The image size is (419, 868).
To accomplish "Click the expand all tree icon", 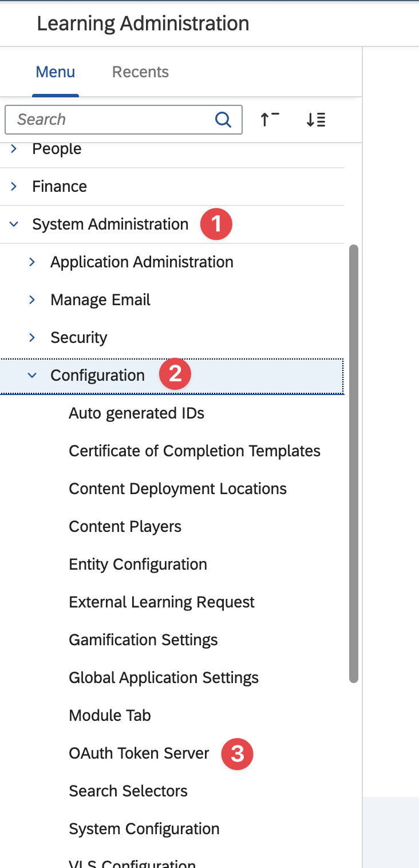I will click(315, 120).
